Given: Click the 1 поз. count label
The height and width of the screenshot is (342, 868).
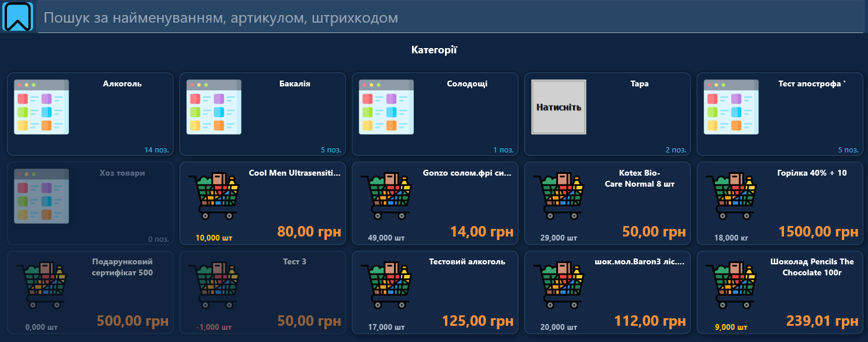Looking at the screenshot, I should click(x=504, y=150).
